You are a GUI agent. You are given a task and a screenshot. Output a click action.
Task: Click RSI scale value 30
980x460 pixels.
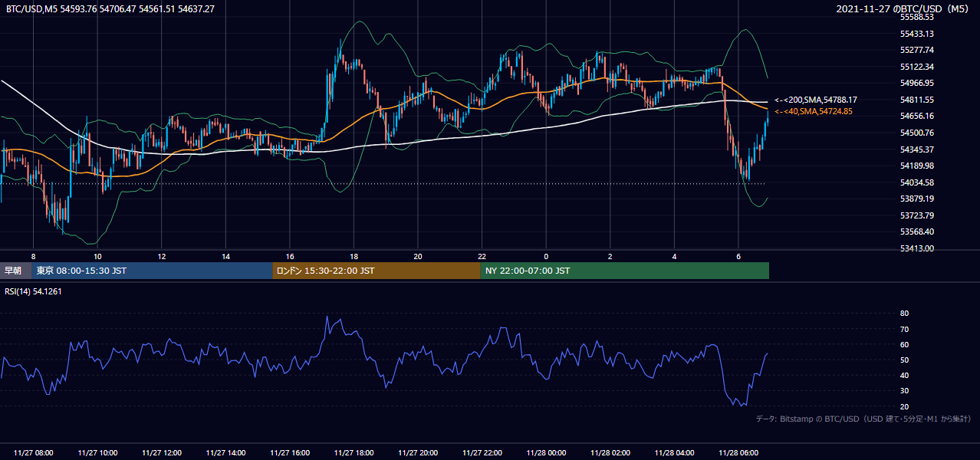tap(904, 390)
